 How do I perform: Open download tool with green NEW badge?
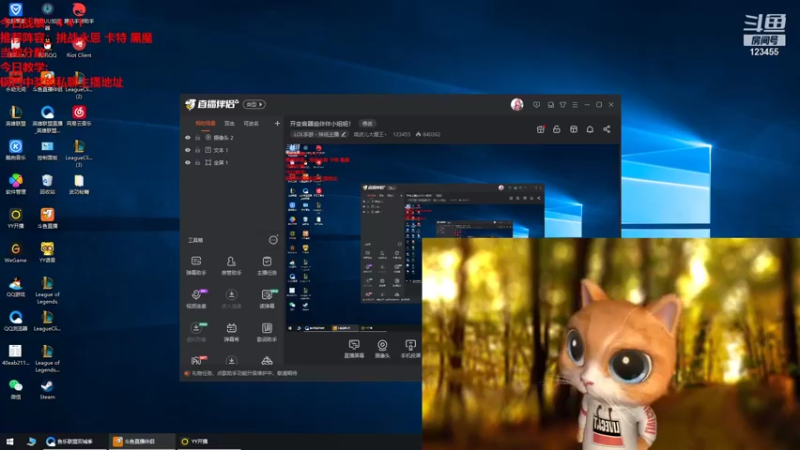coord(196,332)
